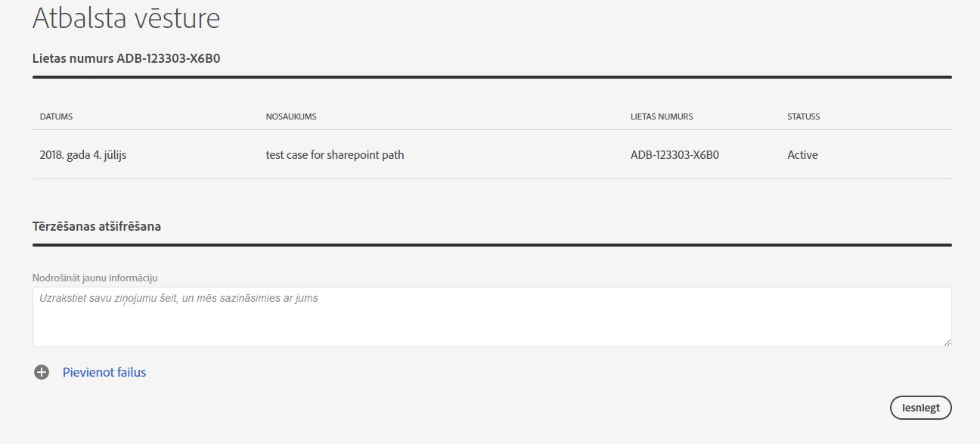Click the LIETAS NUMURS column header

click(662, 116)
